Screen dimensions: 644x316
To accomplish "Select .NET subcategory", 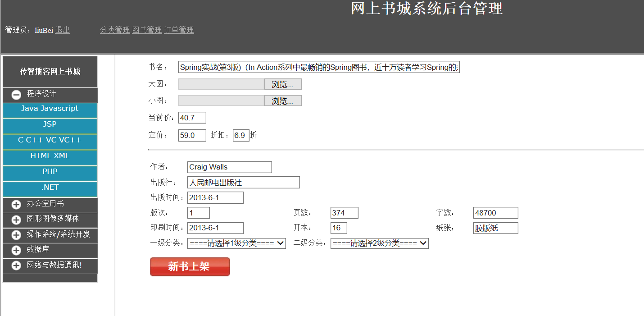I will coord(50,189).
